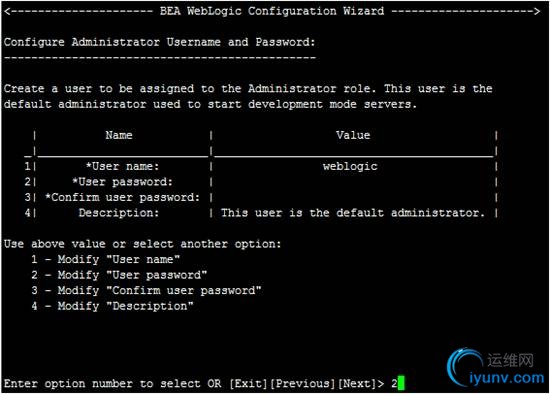Click the Configure Administrator Username and Password heading
This screenshot has width=550, height=394.
pyautogui.click(x=160, y=42)
